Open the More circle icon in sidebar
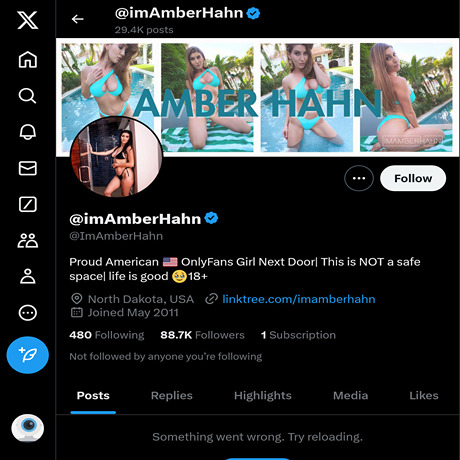Viewport: 460px width, 460px height. [28, 313]
